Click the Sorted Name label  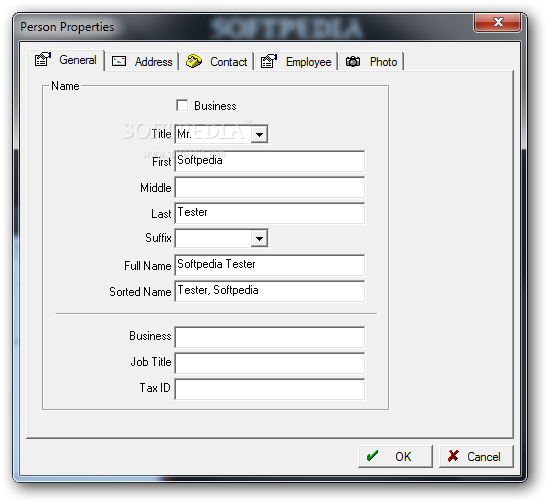(140, 292)
